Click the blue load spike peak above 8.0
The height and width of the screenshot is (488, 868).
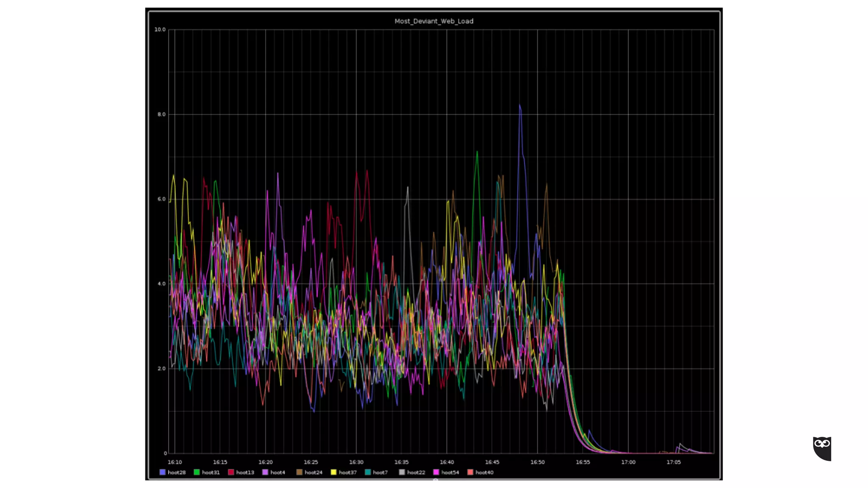click(x=520, y=105)
